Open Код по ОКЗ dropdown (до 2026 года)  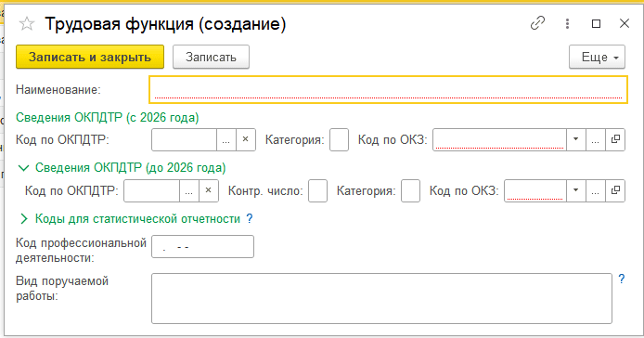click(x=576, y=190)
